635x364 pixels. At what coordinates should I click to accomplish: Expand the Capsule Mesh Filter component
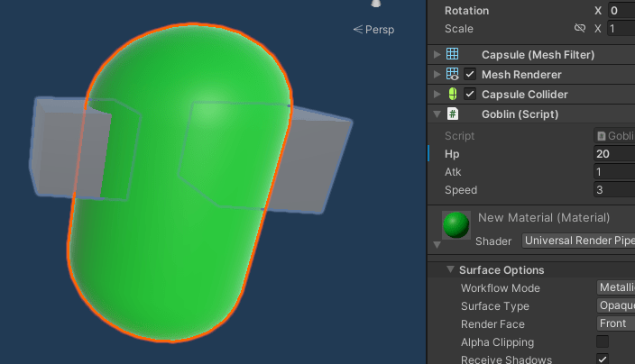tap(437, 55)
